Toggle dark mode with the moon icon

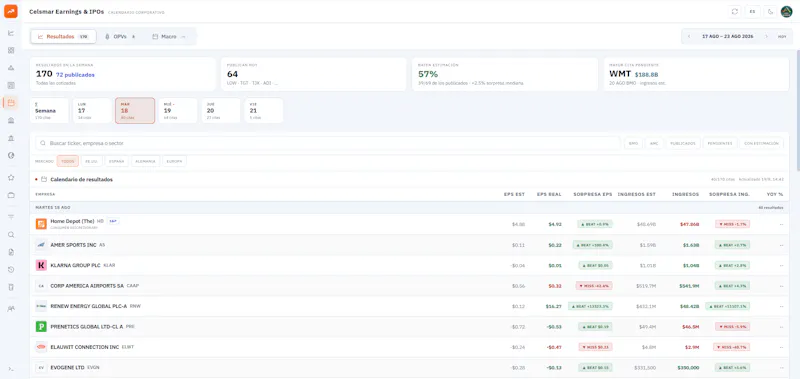pos(770,11)
